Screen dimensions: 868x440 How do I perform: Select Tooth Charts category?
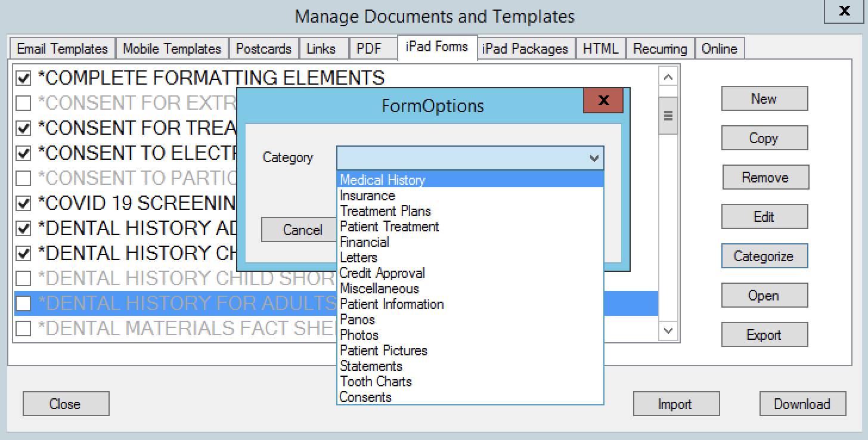(470, 382)
